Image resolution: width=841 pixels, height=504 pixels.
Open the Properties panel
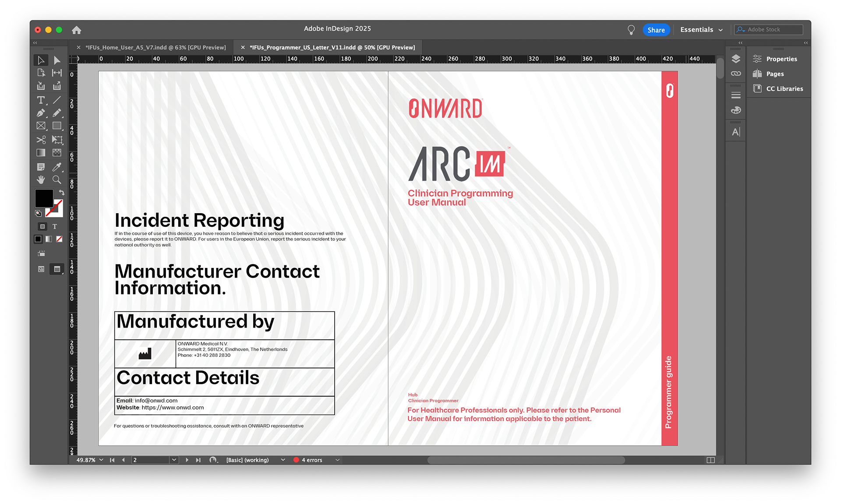click(x=774, y=59)
